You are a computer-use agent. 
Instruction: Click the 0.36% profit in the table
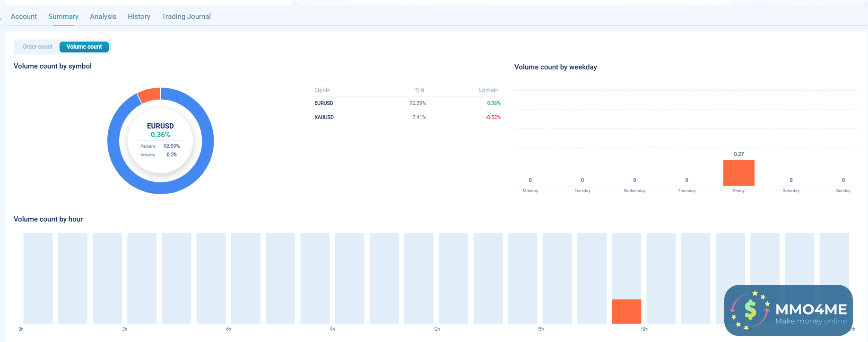point(494,103)
